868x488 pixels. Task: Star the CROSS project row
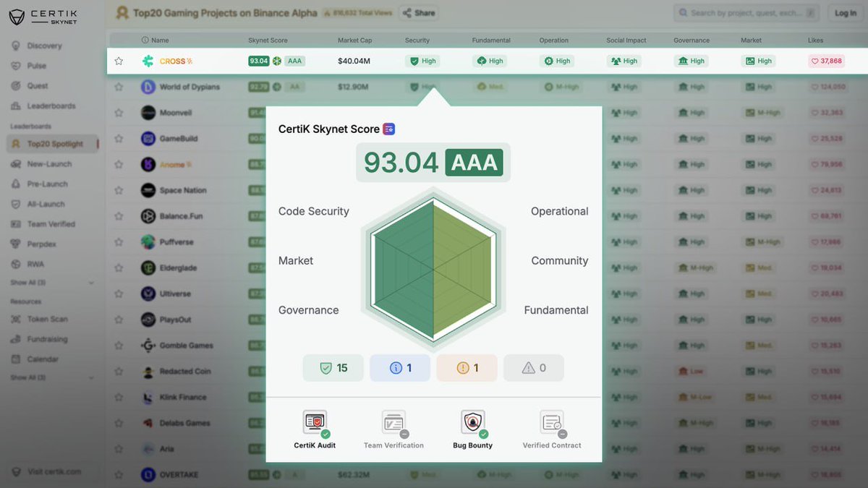119,61
